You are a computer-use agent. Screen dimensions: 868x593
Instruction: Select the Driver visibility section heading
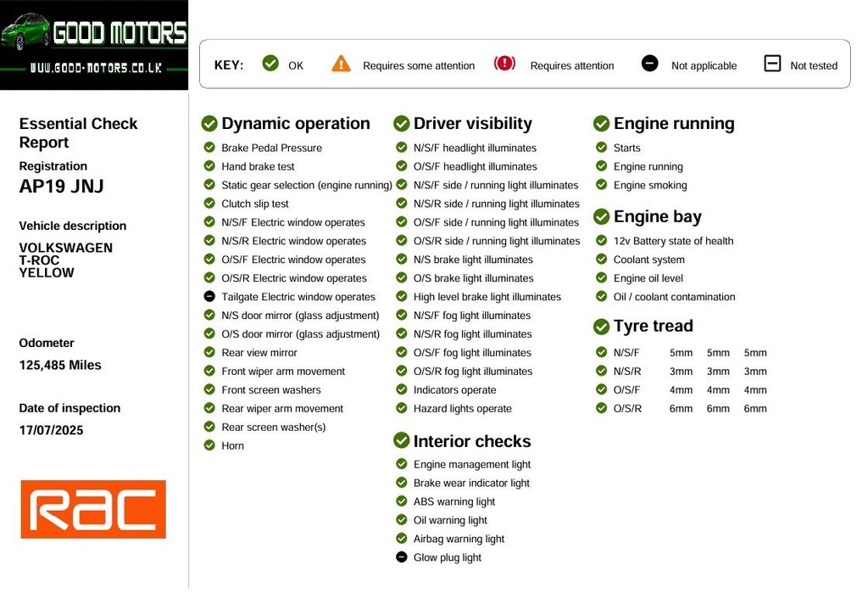click(x=472, y=124)
